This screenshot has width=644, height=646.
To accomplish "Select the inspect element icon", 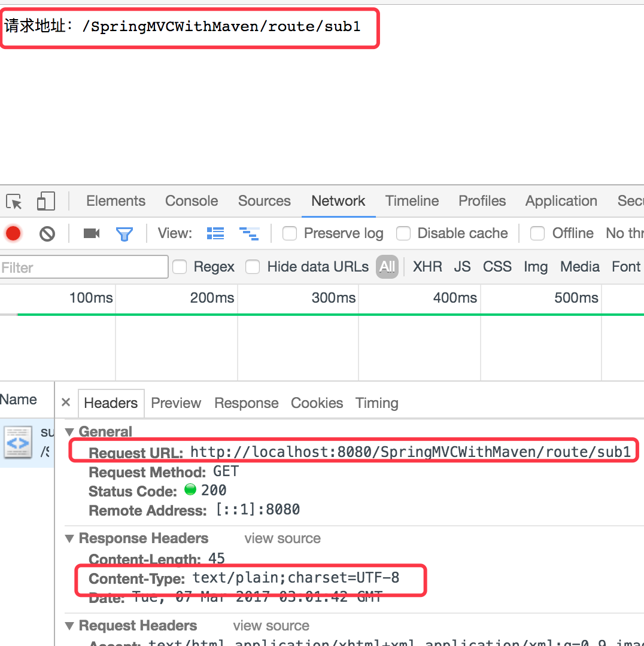I will tap(13, 201).
